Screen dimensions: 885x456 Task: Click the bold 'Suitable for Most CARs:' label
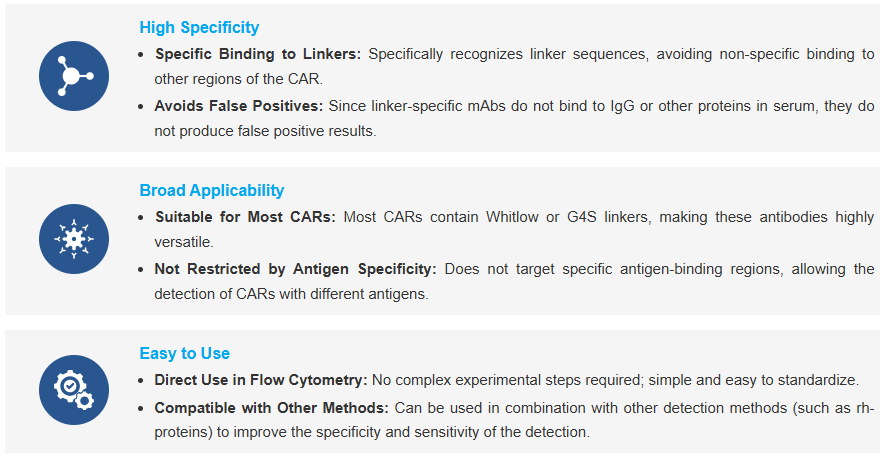click(245, 217)
